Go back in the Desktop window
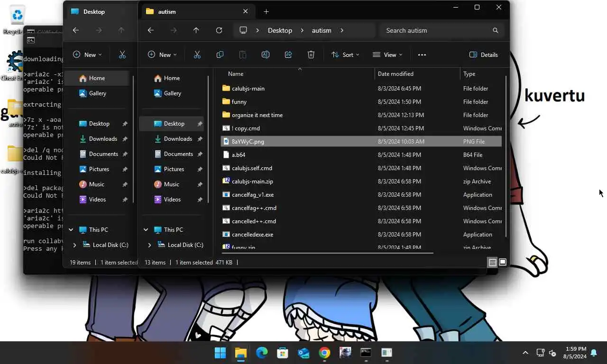Image resolution: width=607 pixels, height=364 pixels. pos(76,30)
